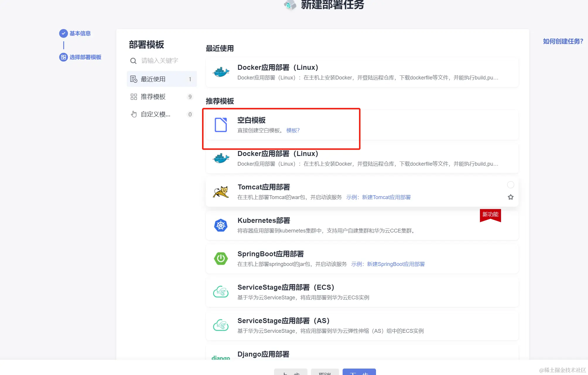Select the radio button on the Tomcat template
Image resolution: width=588 pixels, height=375 pixels.
point(510,185)
